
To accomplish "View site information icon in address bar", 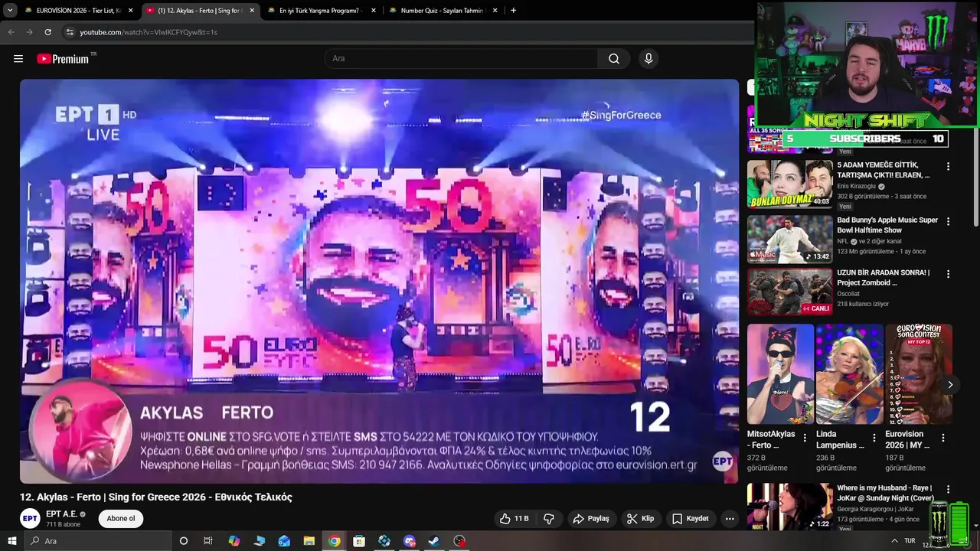I will click(x=70, y=32).
